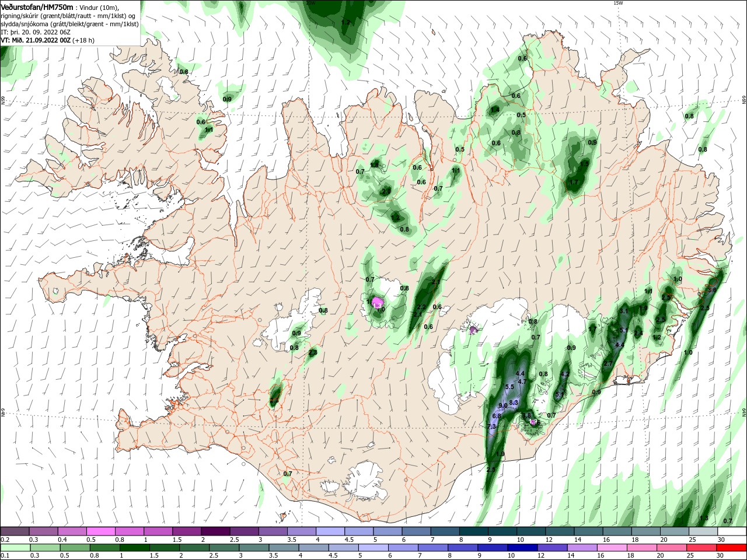Select the 3.5 grey-blue swatch in the rain legend
Viewport: 747px width, 560px height.
[283, 548]
